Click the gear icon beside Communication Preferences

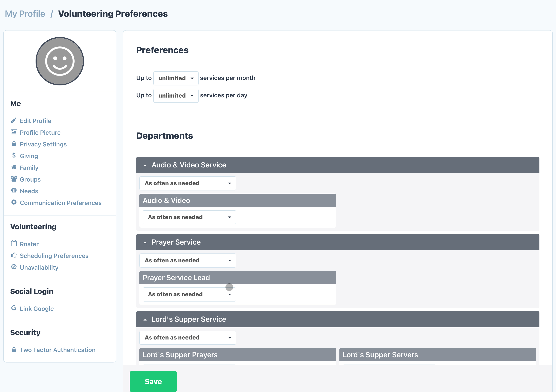click(x=14, y=202)
